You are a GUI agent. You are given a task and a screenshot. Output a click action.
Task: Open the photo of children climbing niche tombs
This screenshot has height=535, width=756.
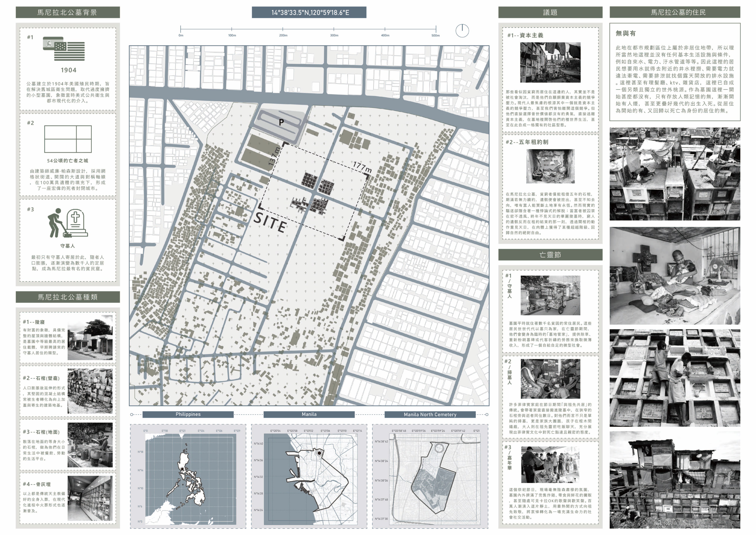coord(675,378)
